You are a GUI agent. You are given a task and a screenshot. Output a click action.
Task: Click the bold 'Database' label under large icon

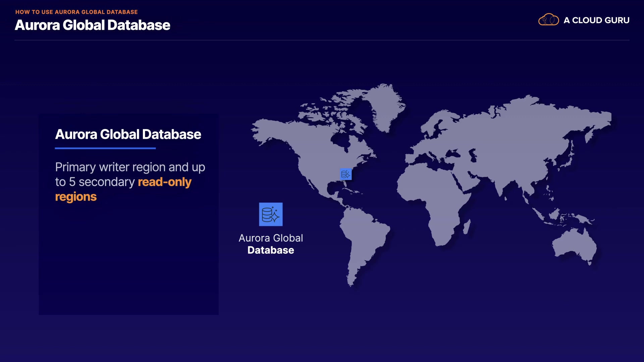271,250
